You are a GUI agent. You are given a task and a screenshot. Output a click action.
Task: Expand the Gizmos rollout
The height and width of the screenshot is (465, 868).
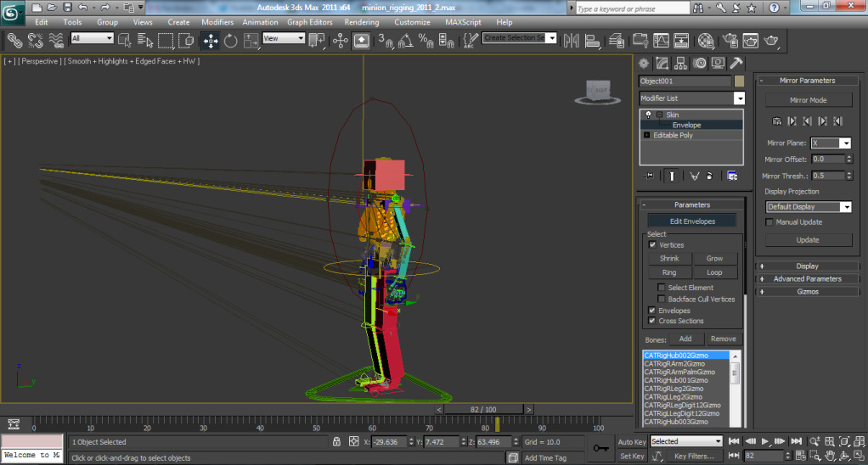807,291
